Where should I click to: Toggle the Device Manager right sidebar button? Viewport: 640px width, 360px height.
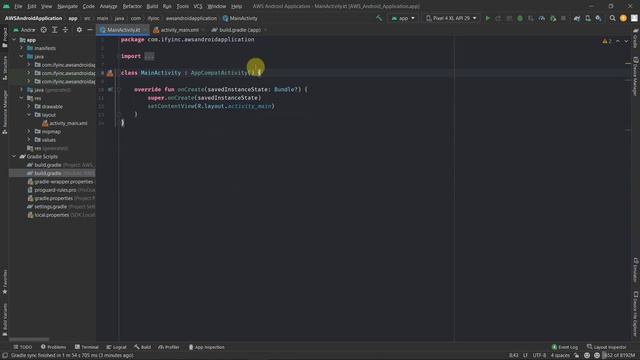click(636, 76)
